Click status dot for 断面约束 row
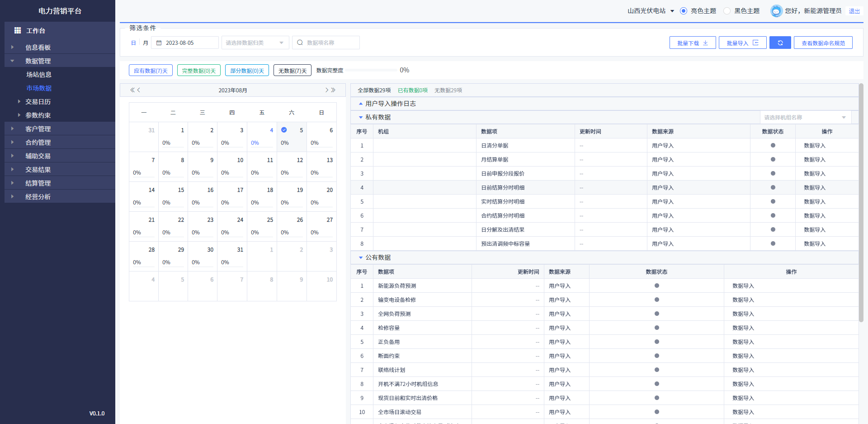Viewport: 868px width, 424px height. point(657,356)
